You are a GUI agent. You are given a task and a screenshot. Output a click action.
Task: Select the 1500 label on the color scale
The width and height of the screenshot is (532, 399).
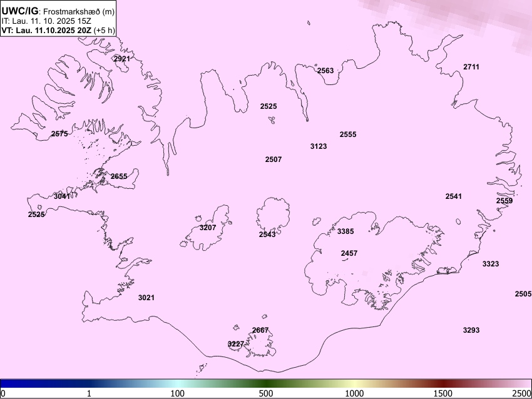pos(443,393)
